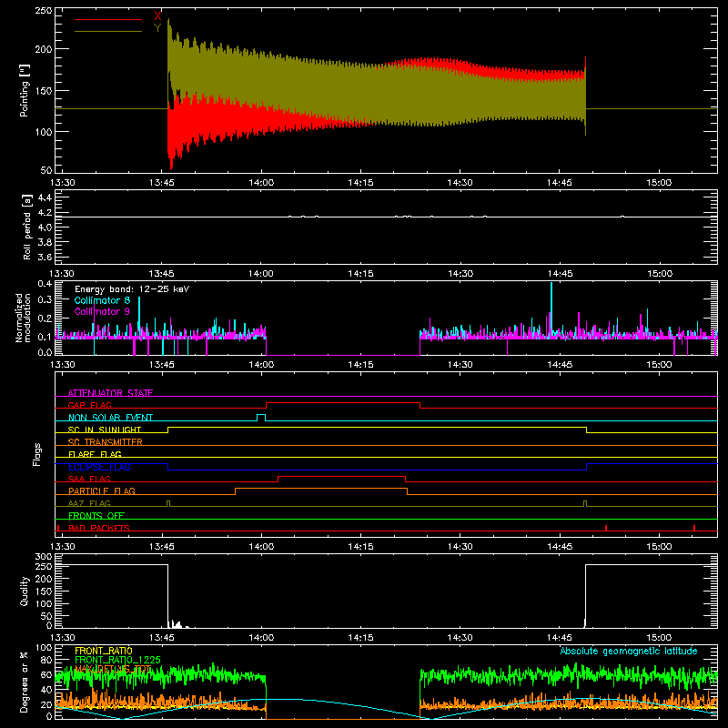
Task: Select the 'Absolute geomagnetic latitude' legend text
Action: coord(629,651)
